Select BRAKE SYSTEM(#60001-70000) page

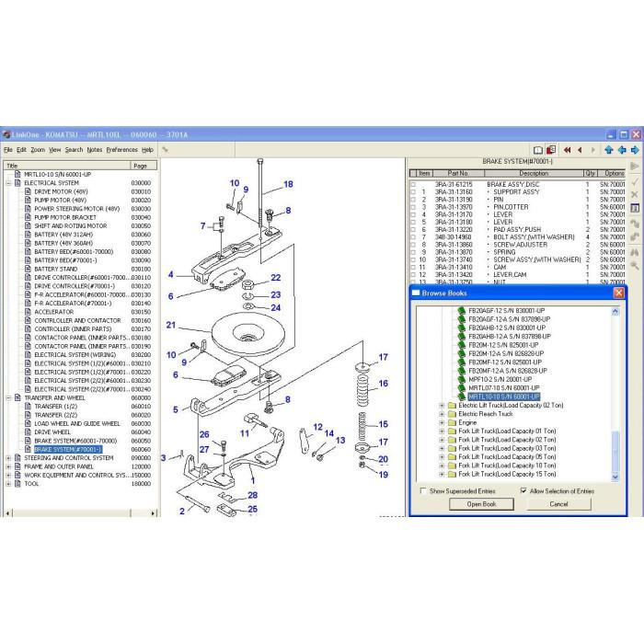[75, 441]
